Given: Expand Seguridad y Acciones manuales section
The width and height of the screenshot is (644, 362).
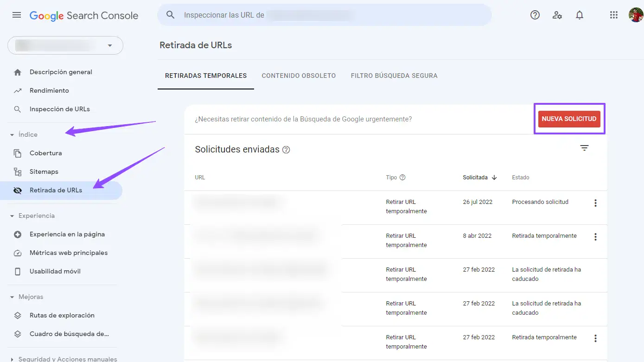Looking at the screenshot, I should [x=63, y=359].
